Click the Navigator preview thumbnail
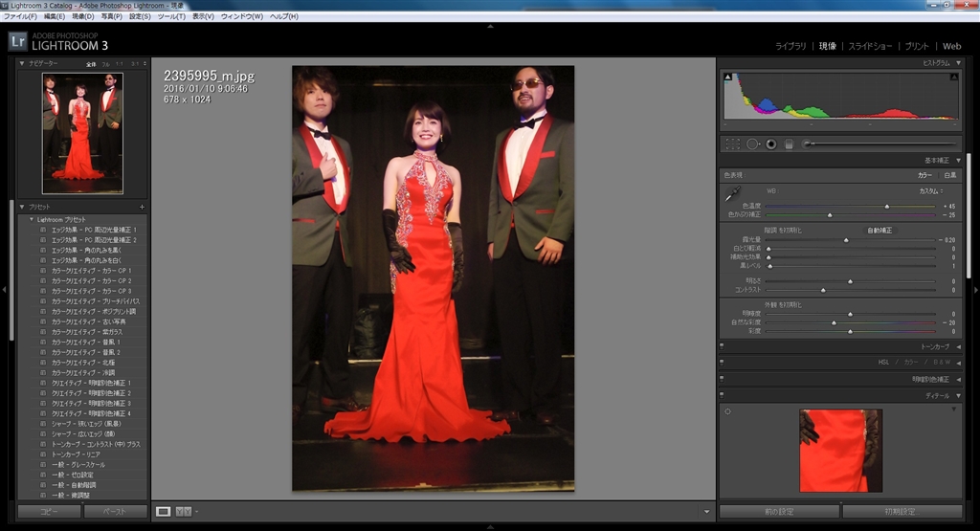 point(81,134)
